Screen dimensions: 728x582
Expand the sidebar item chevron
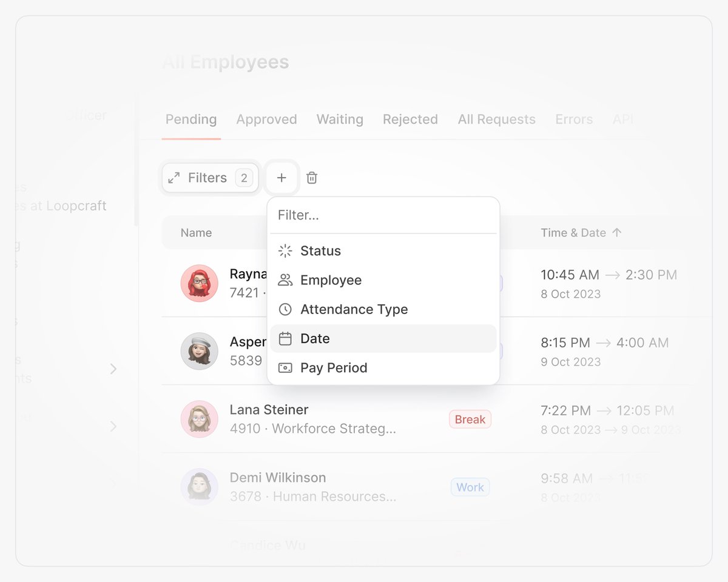pos(113,369)
